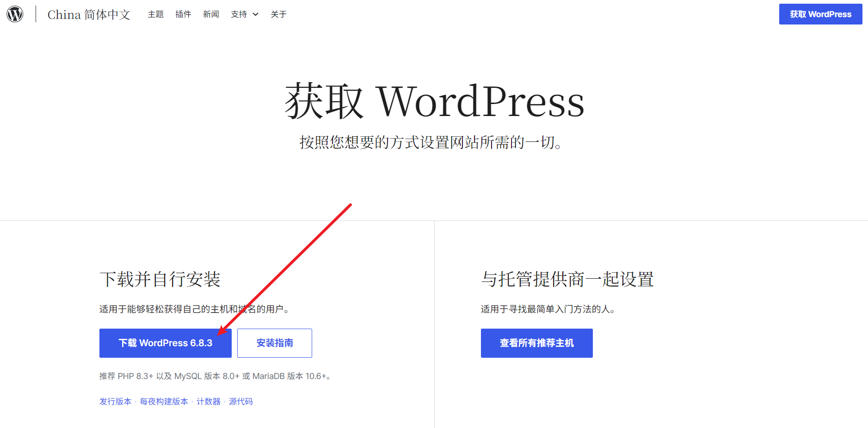Open the 主题 menu item

[156, 14]
